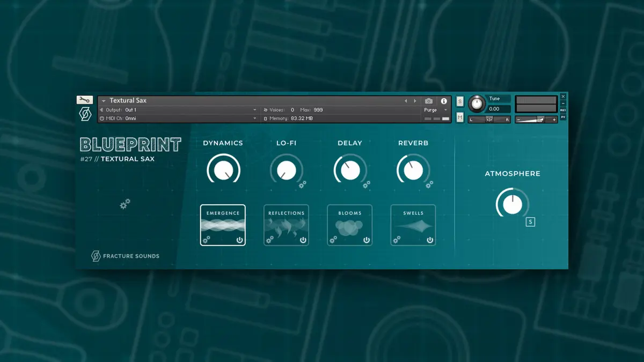Click the Fracture Sounds footer logo
Image resolution: width=644 pixels, height=362 pixels.
(125, 256)
